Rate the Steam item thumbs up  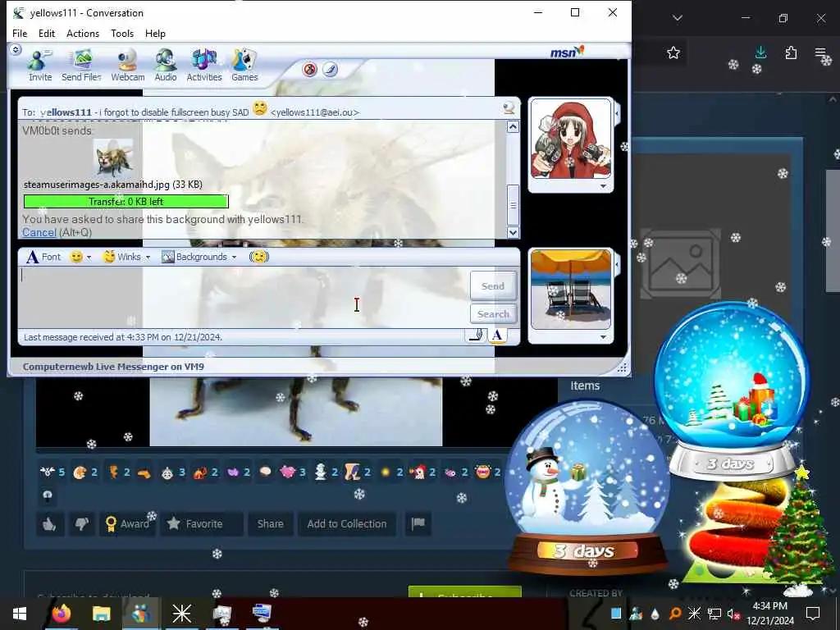(50, 524)
